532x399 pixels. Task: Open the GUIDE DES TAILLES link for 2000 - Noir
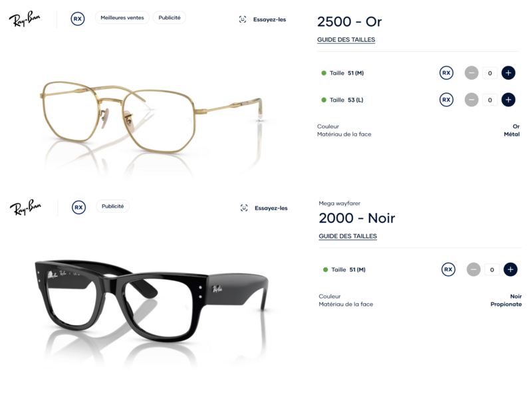(x=348, y=236)
